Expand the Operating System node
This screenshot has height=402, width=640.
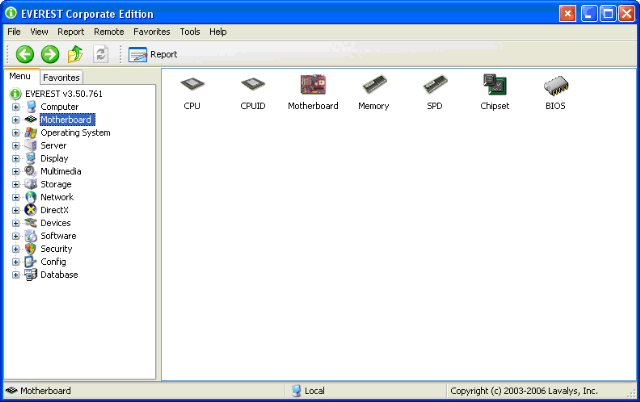(x=16, y=133)
